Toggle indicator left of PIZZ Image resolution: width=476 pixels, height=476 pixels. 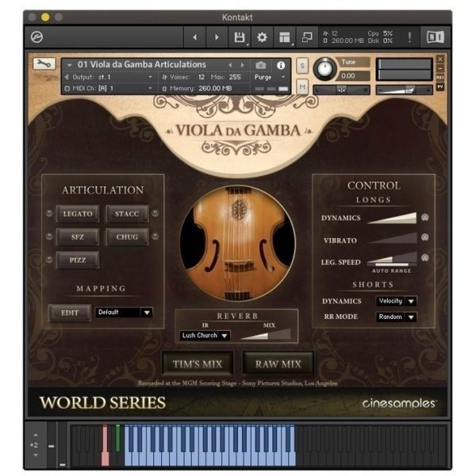click(x=49, y=259)
